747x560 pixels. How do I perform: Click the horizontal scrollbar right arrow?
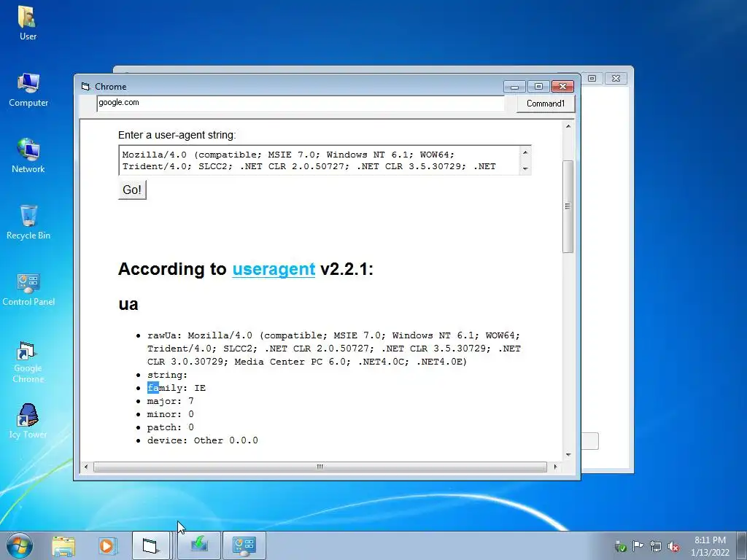click(555, 467)
